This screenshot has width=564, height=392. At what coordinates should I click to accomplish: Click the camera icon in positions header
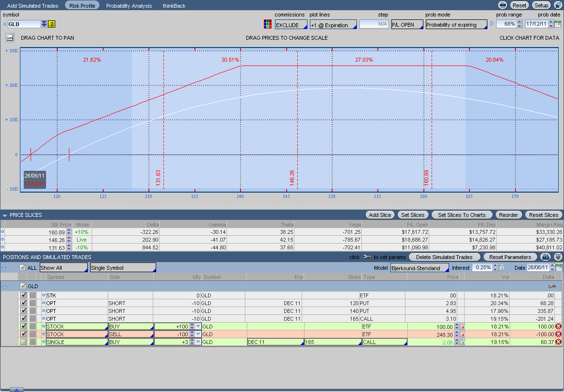coord(547,257)
